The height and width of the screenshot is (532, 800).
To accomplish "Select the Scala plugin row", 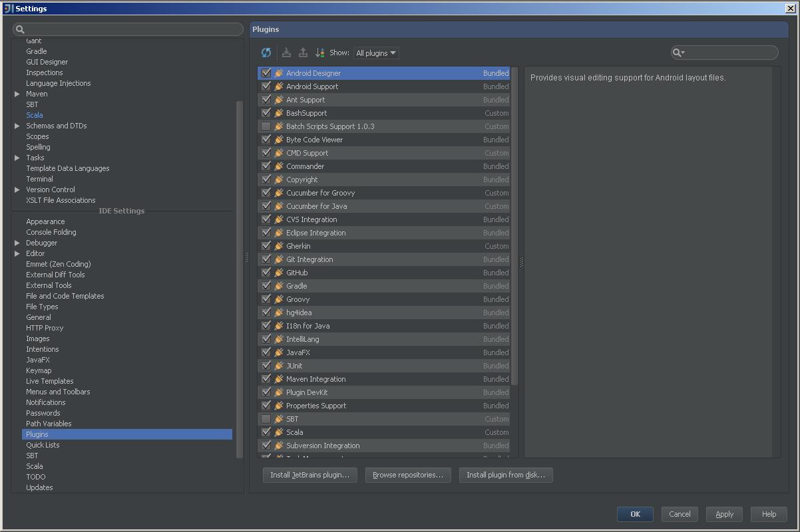I will (x=384, y=432).
